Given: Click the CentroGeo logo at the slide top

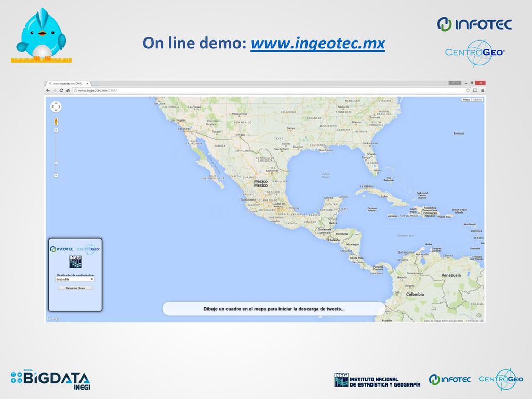Looking at the screenshot, I should coord(475,52).
